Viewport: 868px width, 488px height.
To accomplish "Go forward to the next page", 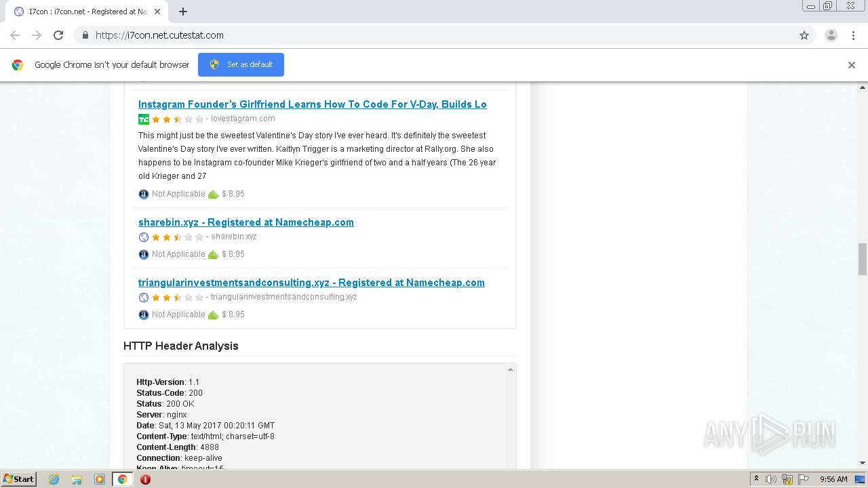I will 37,35.
